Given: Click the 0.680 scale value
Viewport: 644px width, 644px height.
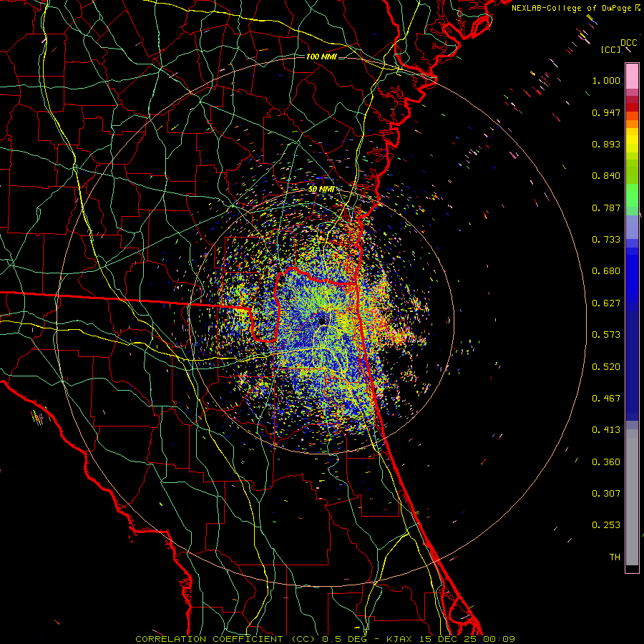Looking at the screenshot, I should point(606,271).
